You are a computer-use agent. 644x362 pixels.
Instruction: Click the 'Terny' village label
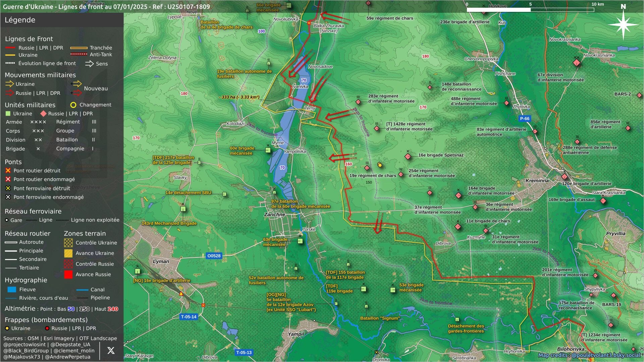tap(310, 108)
